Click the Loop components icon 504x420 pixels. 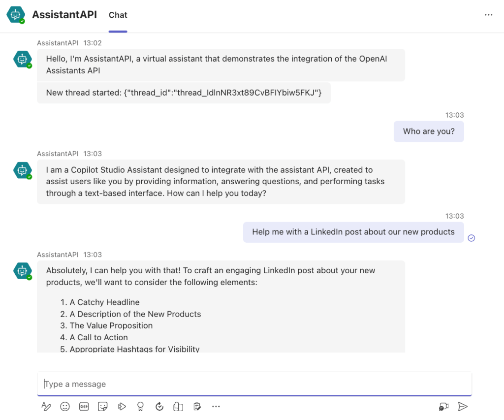pyautogui.click(x=159, y=406)
